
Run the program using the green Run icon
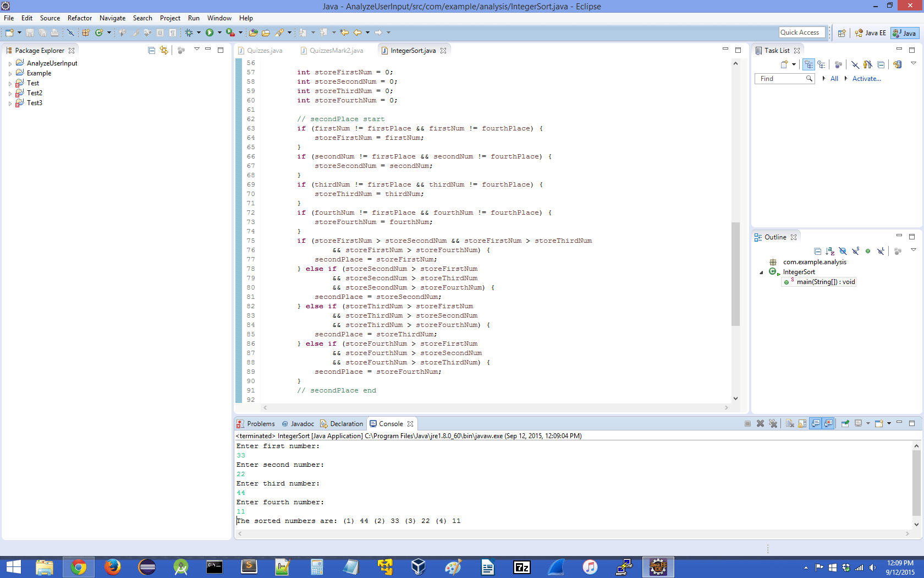point(210,32)
